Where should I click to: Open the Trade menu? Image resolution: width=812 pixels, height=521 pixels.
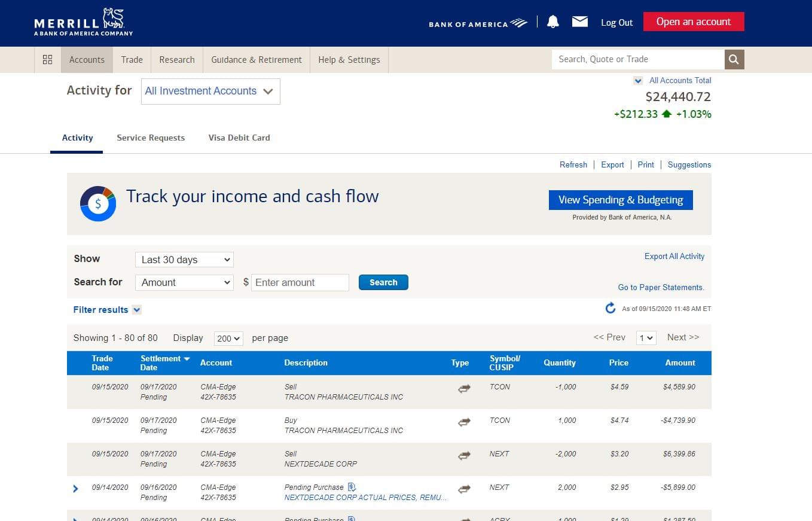point(132,60)
